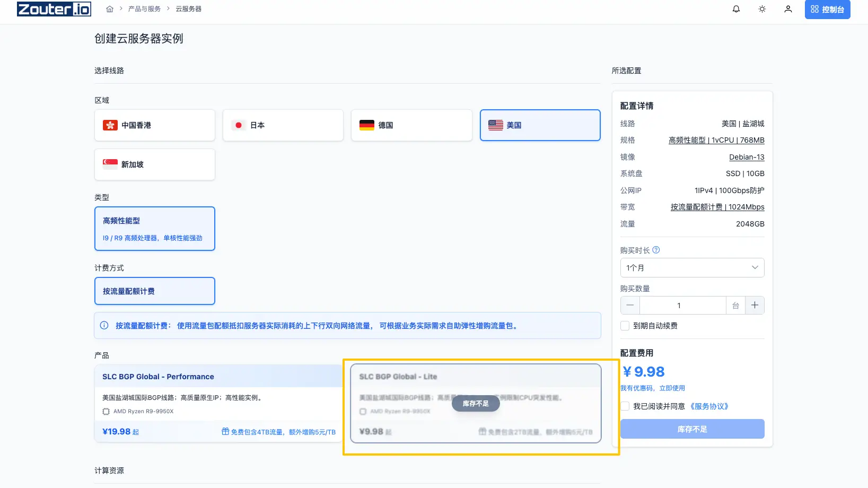Click the ¥19.98 起 price text
Viewport: 868px width, 488px height.
point(121,432)
